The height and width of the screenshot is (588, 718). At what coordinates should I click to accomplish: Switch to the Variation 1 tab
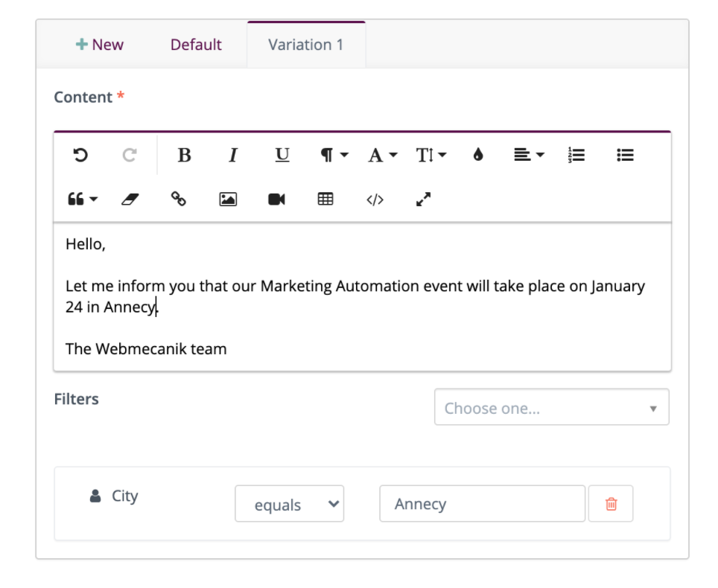[305, 44]
